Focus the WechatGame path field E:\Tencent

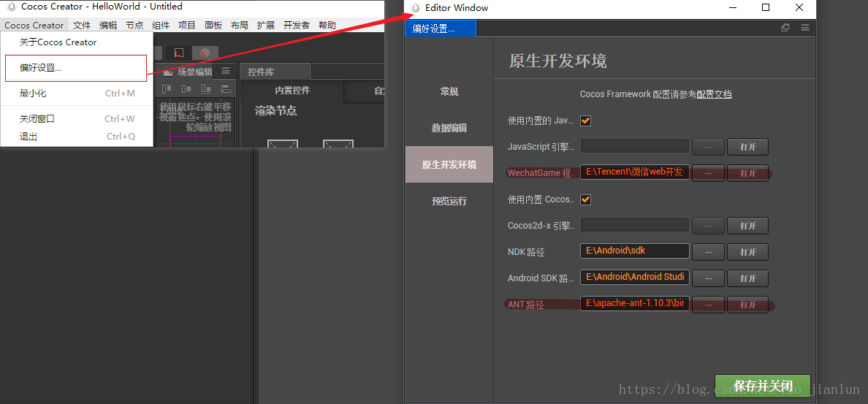(635, 172)
